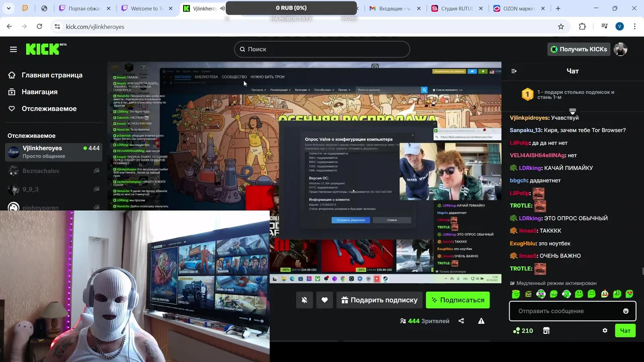Open Vjlinkheroyes channel in followed list

point(53,152)
